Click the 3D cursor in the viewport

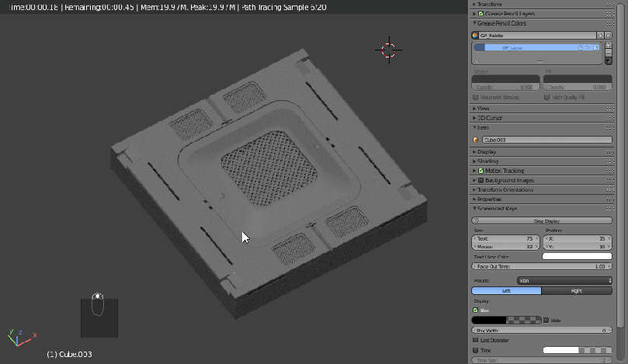tap(388, 50)
